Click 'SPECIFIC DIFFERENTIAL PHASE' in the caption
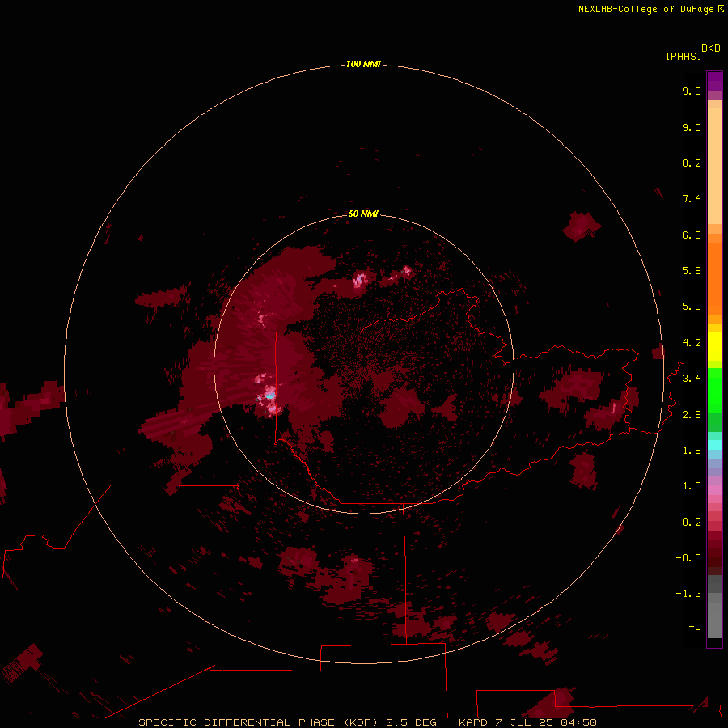 pyautogui.click(x=236, y=722)
